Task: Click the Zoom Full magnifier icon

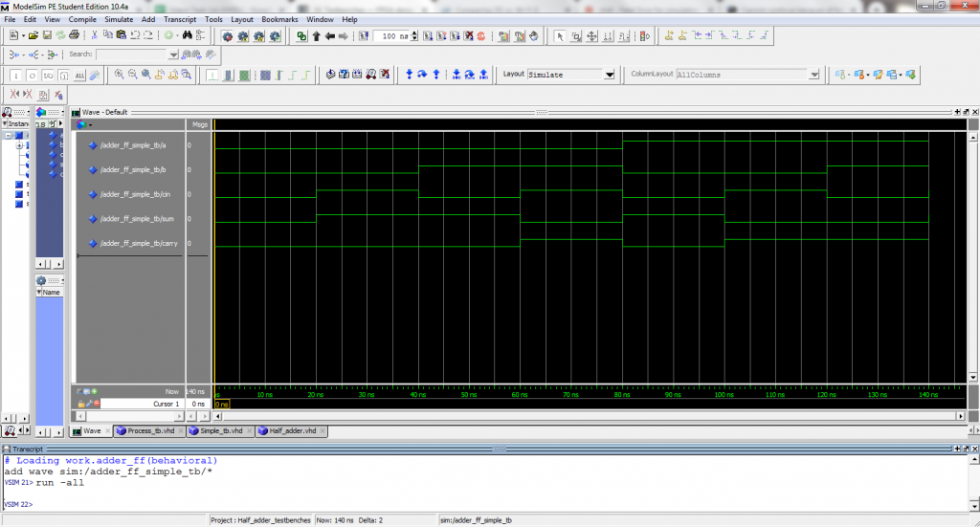Action: 146,75
